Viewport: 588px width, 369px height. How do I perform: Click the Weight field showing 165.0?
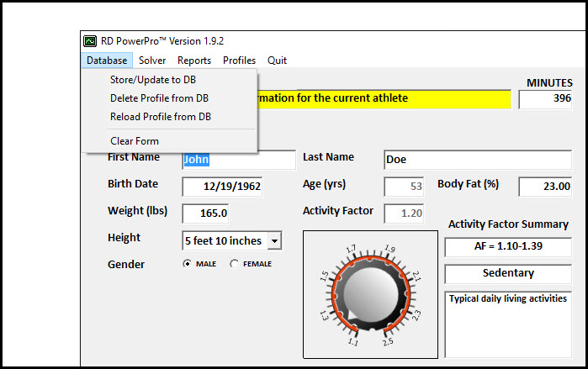[x=205, y=213]
